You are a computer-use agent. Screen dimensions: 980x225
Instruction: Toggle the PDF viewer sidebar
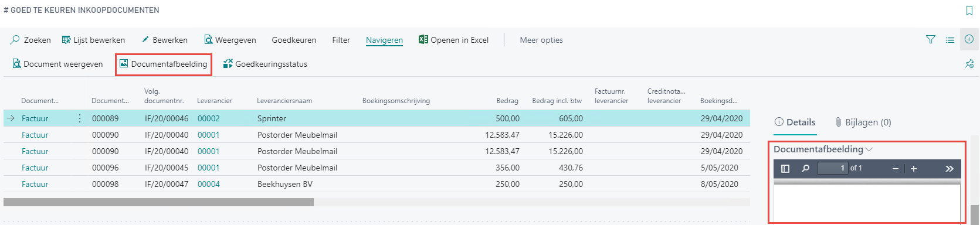pyautogui.click(x=785, y=169)
